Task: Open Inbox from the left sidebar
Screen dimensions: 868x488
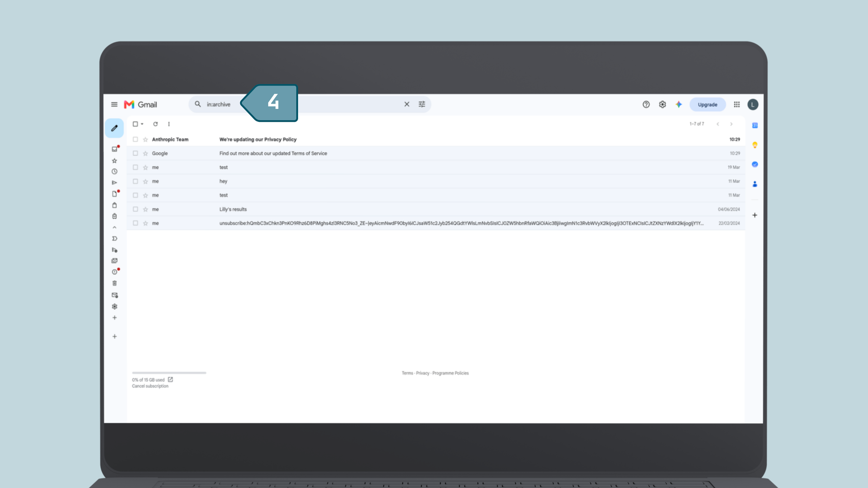Action: [114, 149]
